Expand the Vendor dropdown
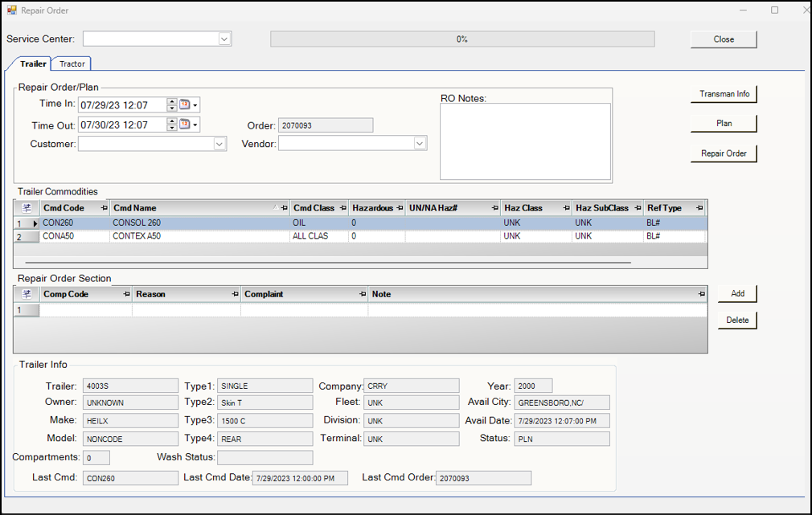The width and height of the screenshot is (812, 515). click(x=420, y=144)
